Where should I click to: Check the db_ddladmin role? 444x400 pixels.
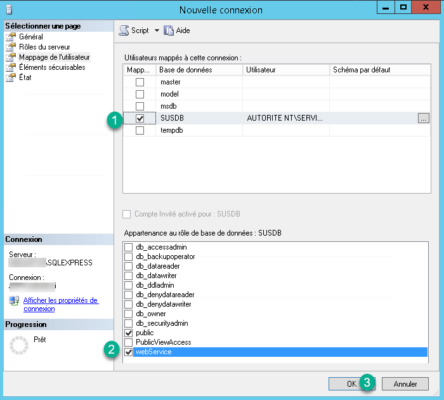128,285
